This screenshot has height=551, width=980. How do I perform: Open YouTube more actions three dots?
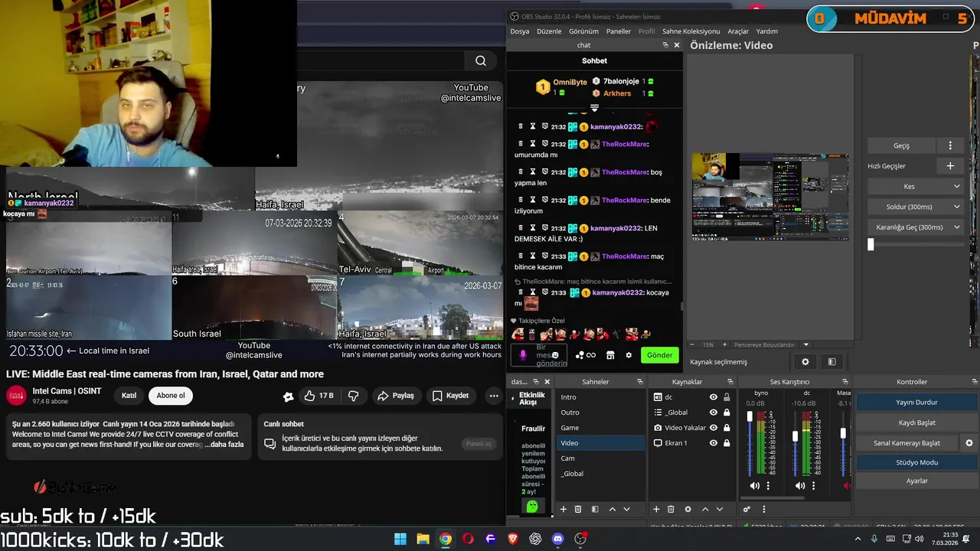[494, 396]
